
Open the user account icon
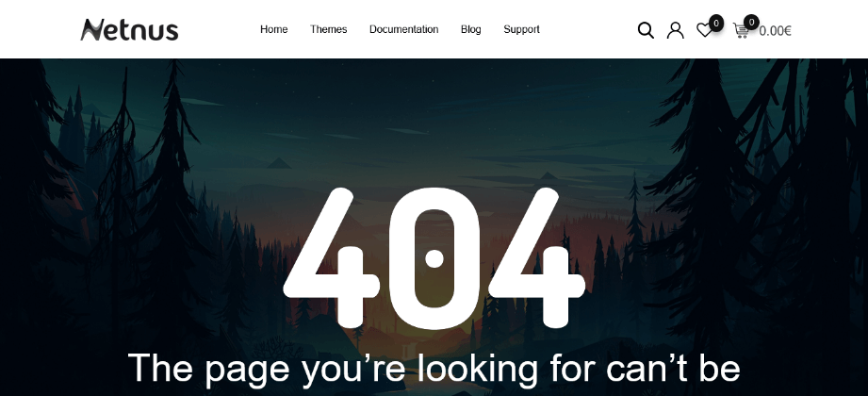[x=675, y=30]
